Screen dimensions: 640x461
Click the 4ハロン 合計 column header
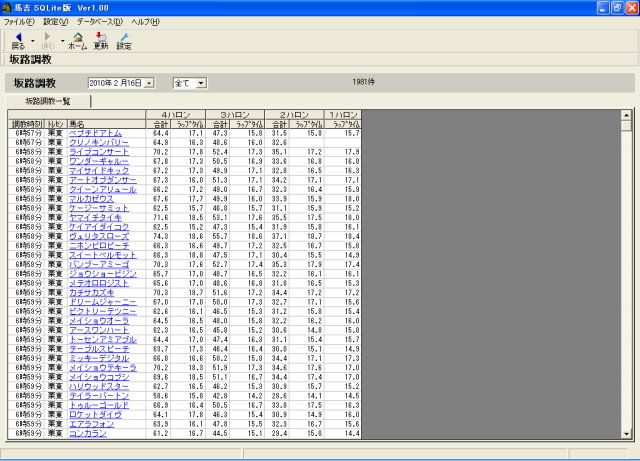pos(160,124)
